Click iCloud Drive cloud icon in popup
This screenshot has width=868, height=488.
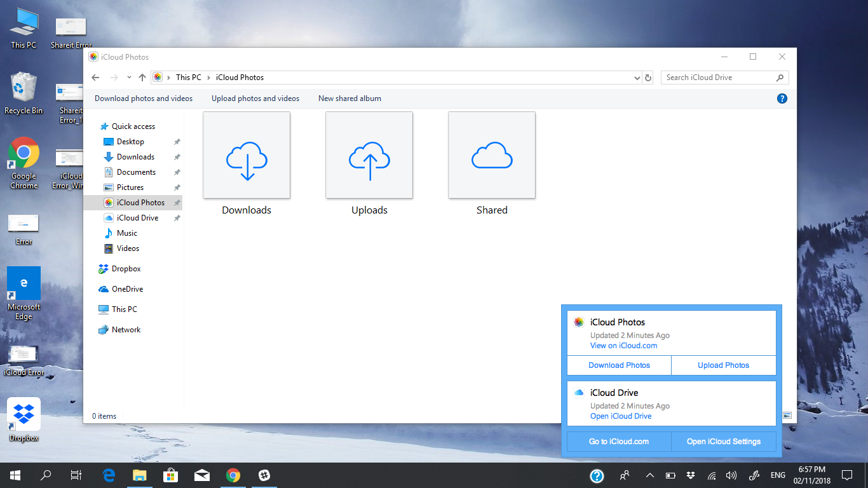[x=579, y=393]
